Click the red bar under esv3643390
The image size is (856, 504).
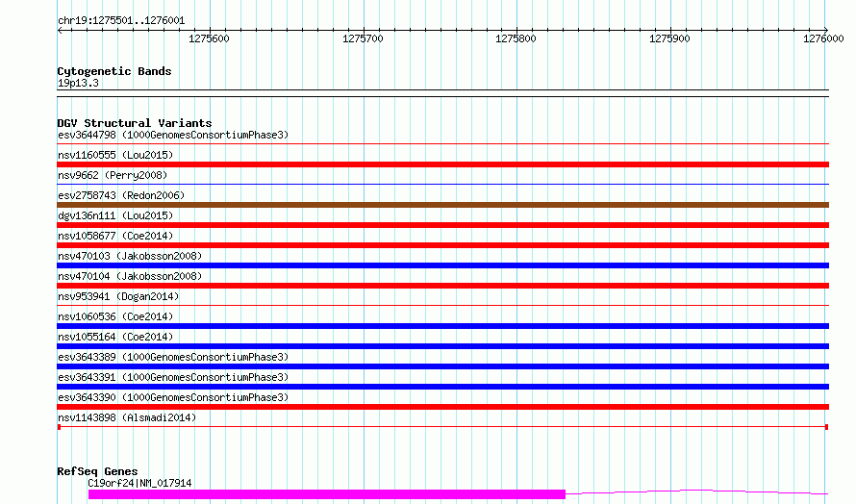tap(442, 407)
